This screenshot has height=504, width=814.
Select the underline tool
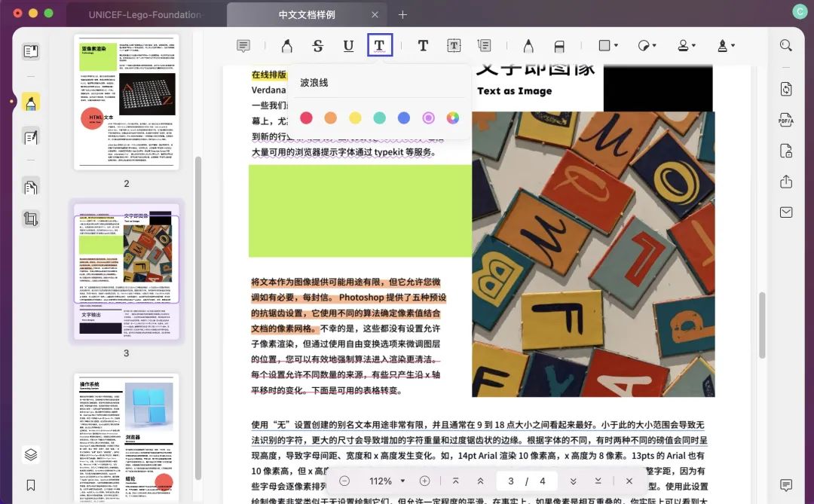point(348,46)
